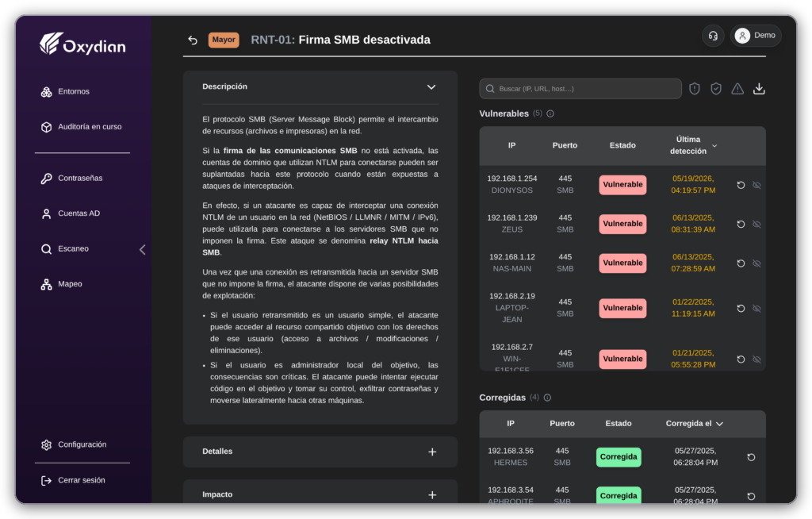This screenshot has height=519, width=812.
Task: Click IP address 192.168.1.239
Action: coord(511,218)
